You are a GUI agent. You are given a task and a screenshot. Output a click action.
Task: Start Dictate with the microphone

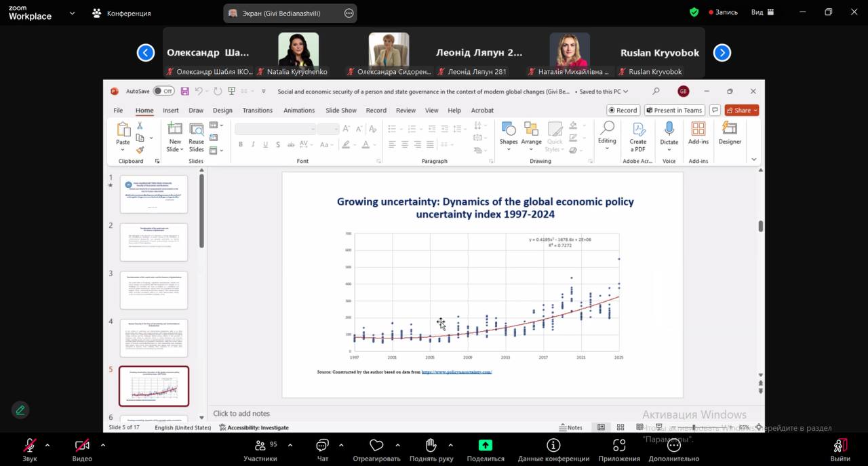(669, 134)
